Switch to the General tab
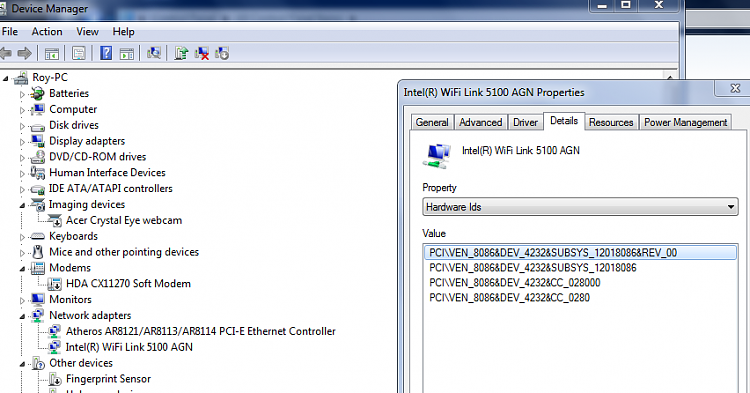 coord(432,122)
